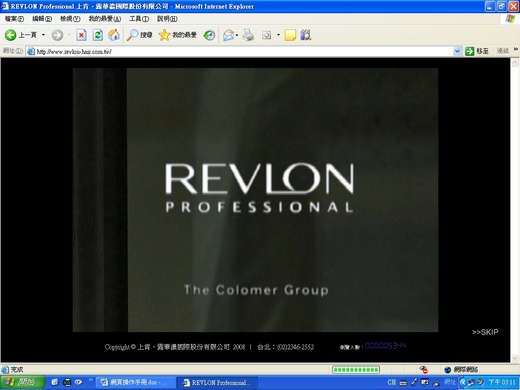520x390 pixels.
Task: Open the Windows Start (開始) button
Action: click(22, 382)
